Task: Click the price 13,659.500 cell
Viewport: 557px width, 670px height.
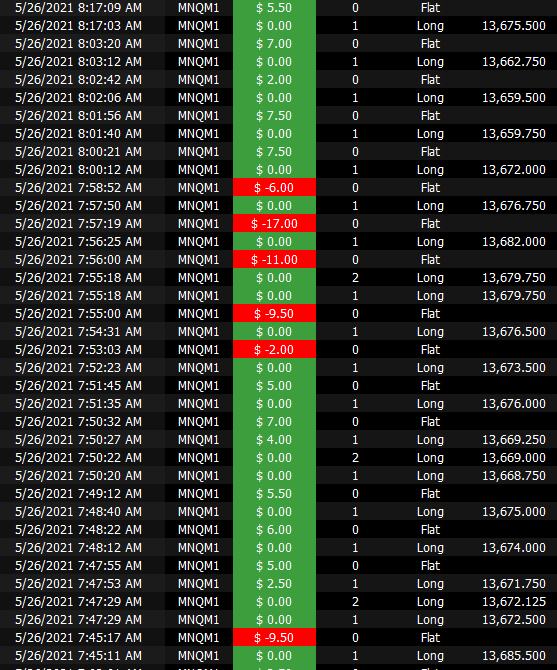Action: pyautogui.click(x=514, y=97)
